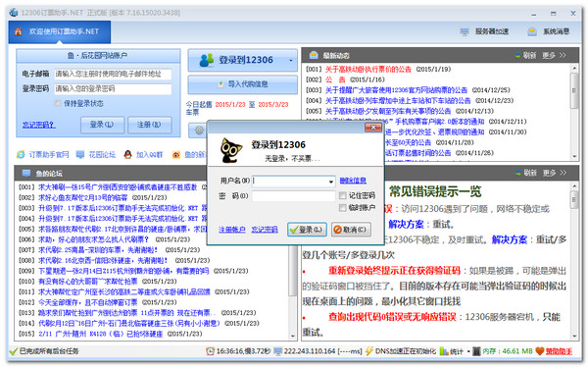The width and height of the screenshot is (588, 367).
Task: Expand 更多 >> in lower right panel
Action: click(554, 173)
